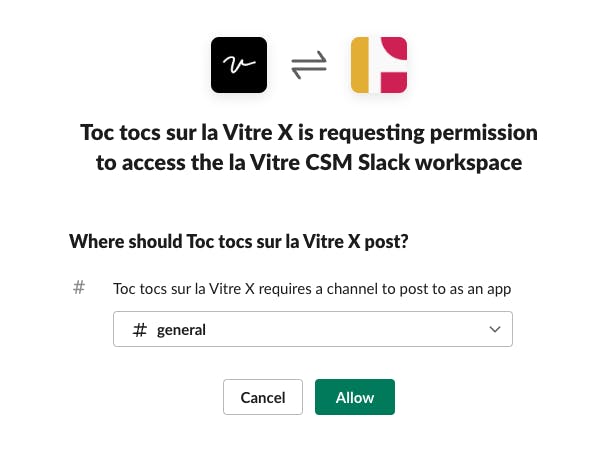This screenshot has width=614, height=469.
Task: Click the 'Where should Toc tocs sur la Vitre X post?' heading
Action: [x=239, y=241]
